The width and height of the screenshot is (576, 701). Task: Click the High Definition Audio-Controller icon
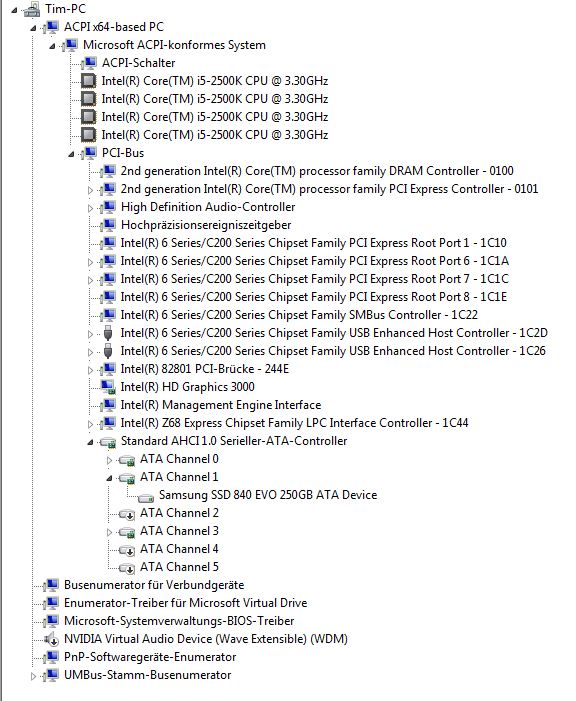(109, 207)
